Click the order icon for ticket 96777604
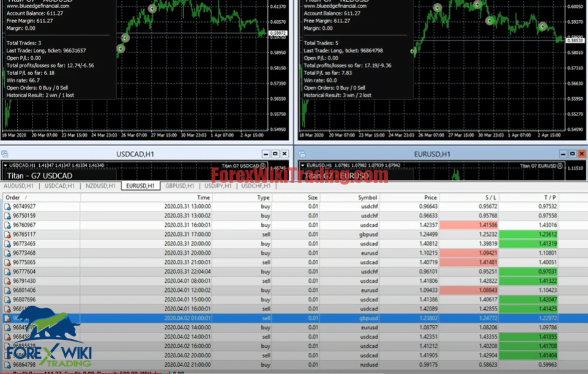Image resolution: width=588 pixels, height=374 pixels. [x=7, y=272]
